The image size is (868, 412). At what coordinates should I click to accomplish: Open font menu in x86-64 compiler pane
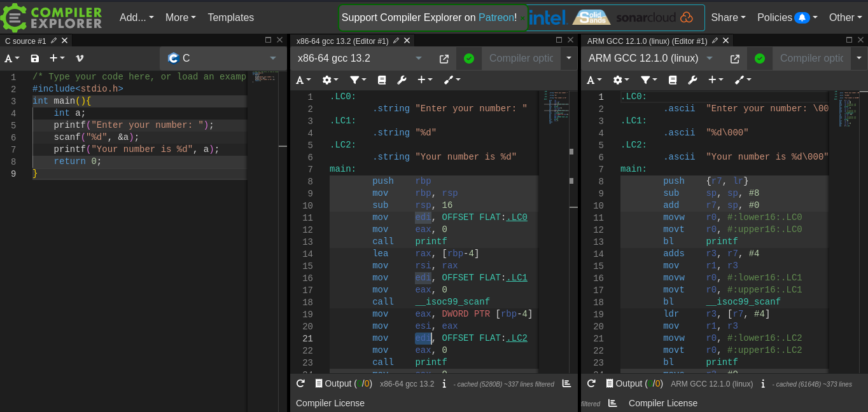click(x=304, y=80)
